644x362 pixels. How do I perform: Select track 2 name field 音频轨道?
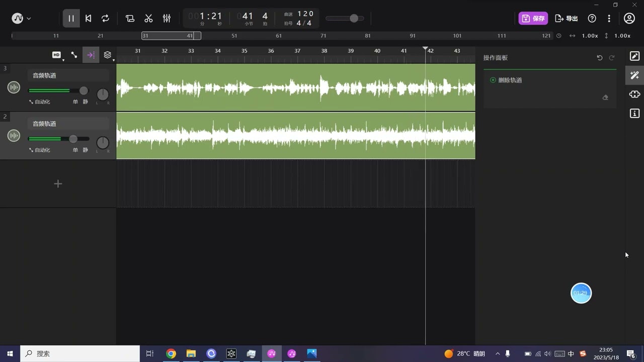pyautogui.click(x=68, y=124)
